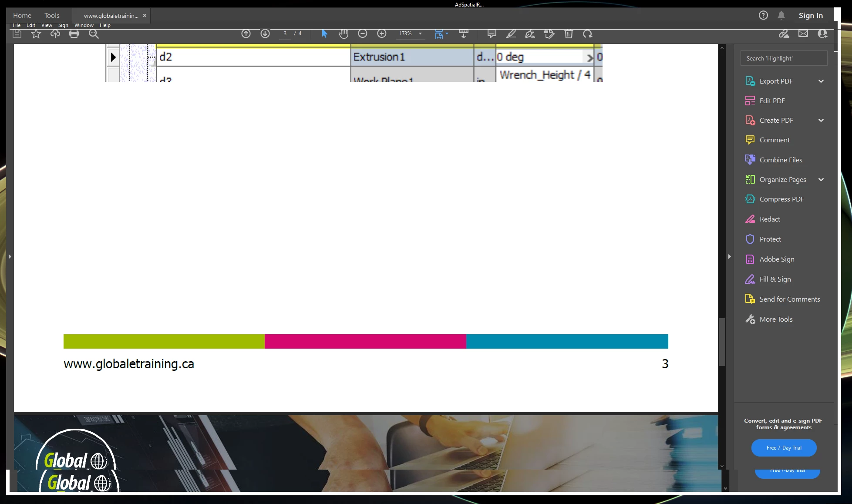Open the zoom level 173% dropdown
Screen dimensions: 852x504
click(x=420, y=34)
